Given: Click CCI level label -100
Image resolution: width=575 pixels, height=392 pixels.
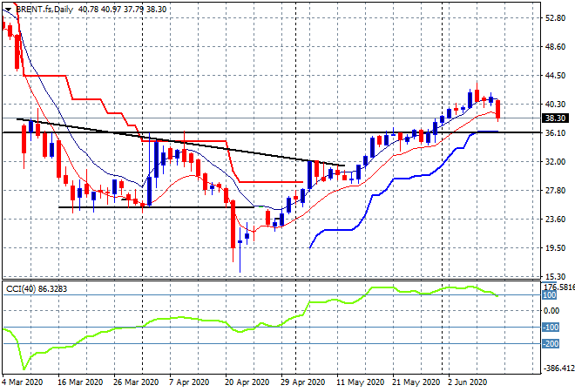Looking at the screenshot, I should pyautogui.click(x=551, y=327).
